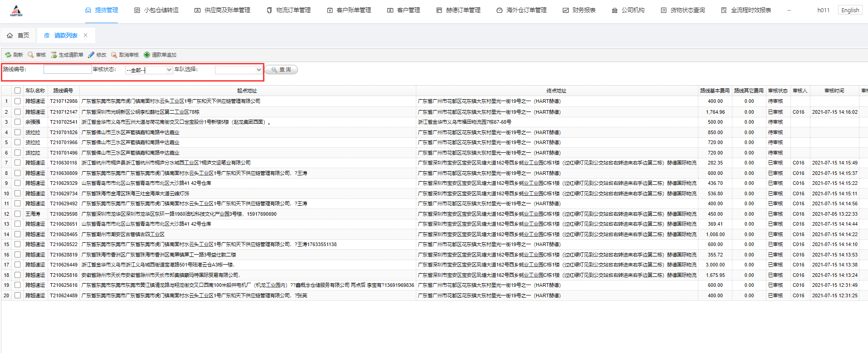Toggle the select-all checkbox in table header

pyautogui.click(x=18, y=91)
